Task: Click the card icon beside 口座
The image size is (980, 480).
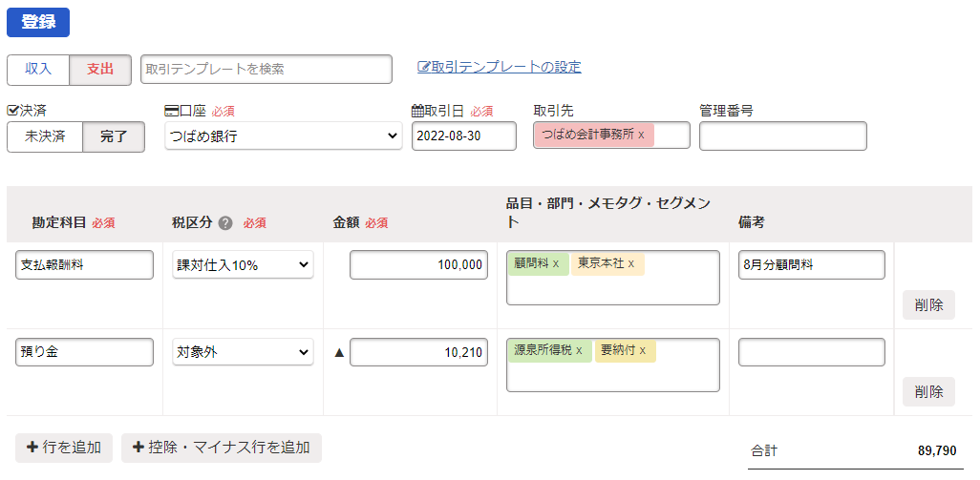Action: pos(171,111)
